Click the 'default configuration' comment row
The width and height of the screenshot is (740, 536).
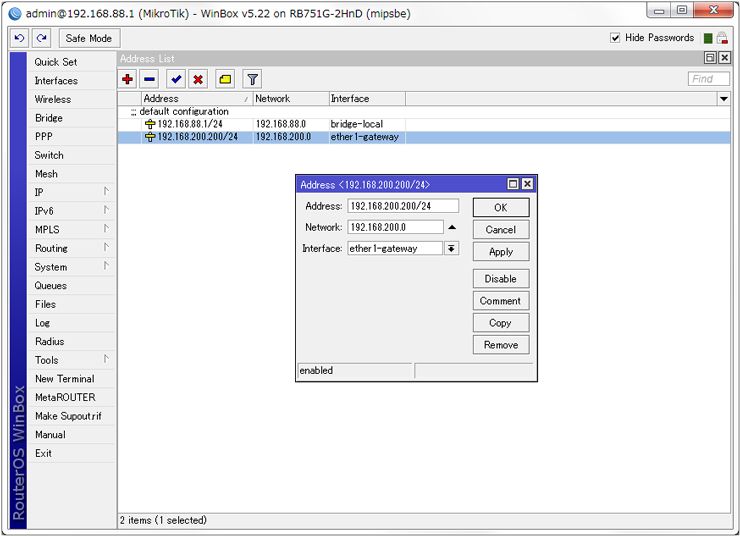pyautogui.click(x=424, y=112)
